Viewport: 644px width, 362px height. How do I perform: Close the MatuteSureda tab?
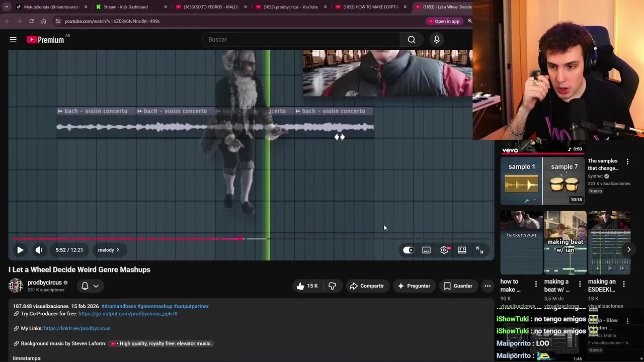86,7
